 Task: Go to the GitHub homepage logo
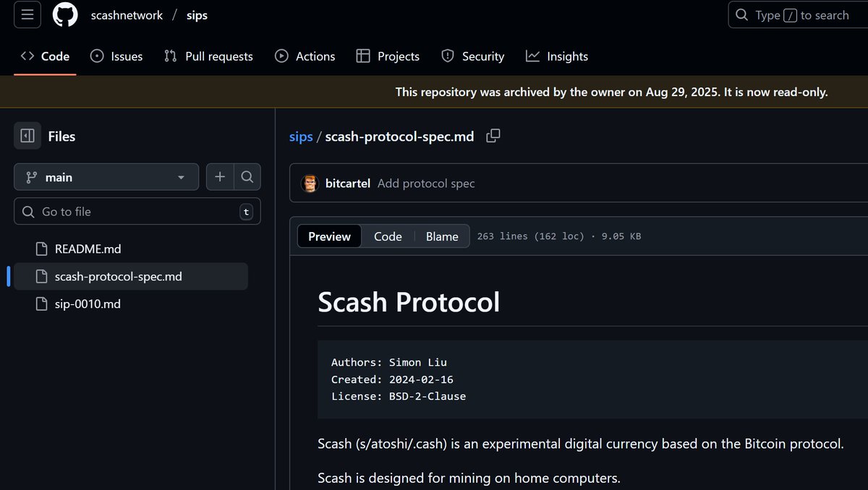coord(65,15)
